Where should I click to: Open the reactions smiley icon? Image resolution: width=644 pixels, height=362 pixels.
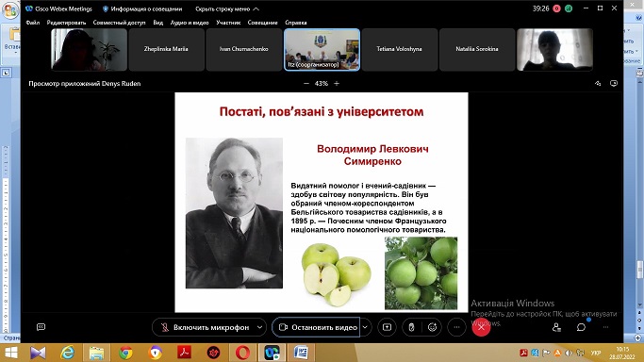tap(432, 327)
